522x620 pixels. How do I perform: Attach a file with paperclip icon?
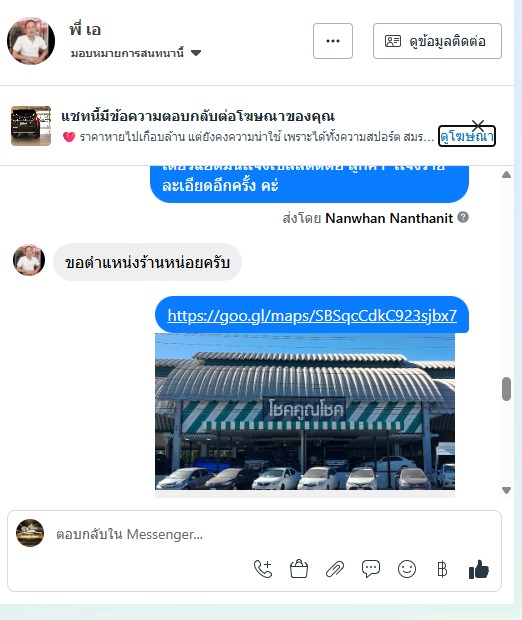click(x=335, y=569)
